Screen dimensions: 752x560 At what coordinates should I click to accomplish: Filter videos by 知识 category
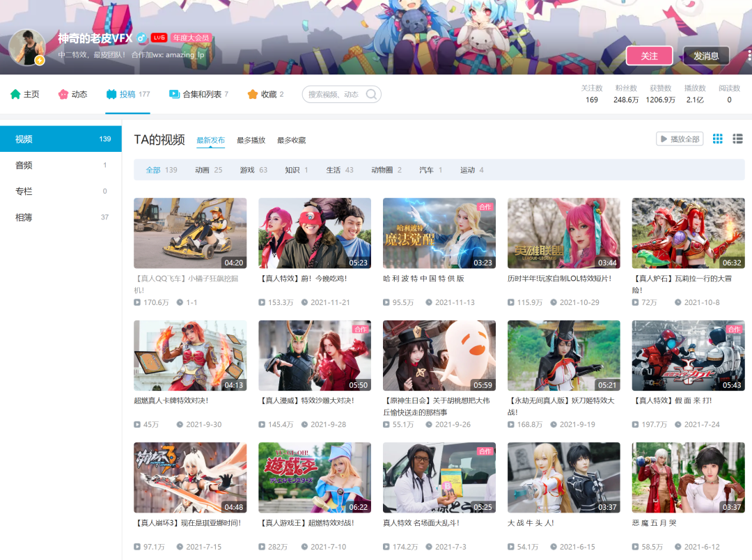(x=297, y=170)
